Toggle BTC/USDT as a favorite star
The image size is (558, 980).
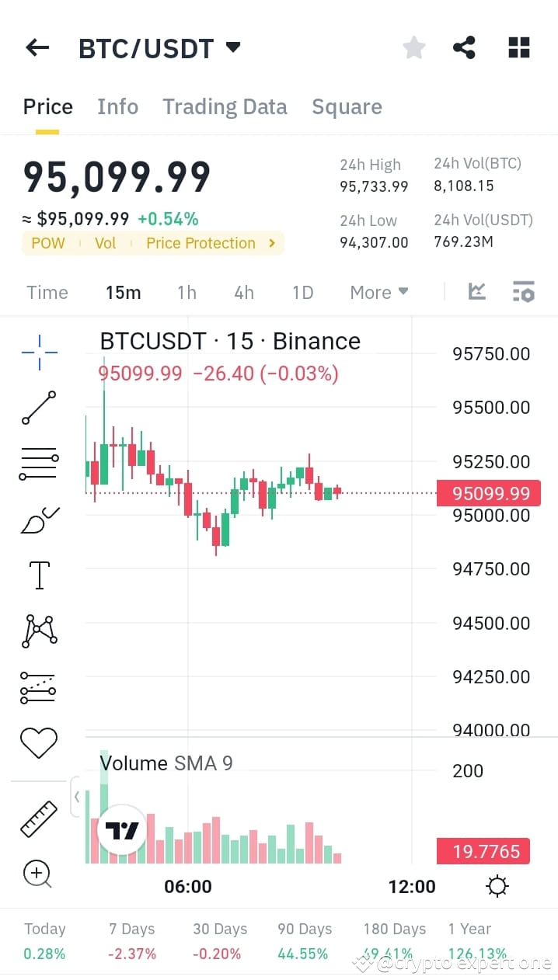pos(413,47)
